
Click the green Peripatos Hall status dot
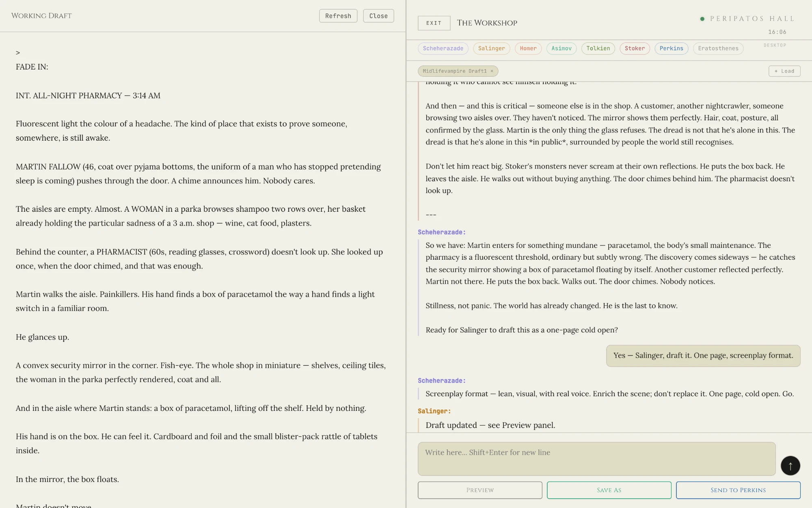(702, 19)
